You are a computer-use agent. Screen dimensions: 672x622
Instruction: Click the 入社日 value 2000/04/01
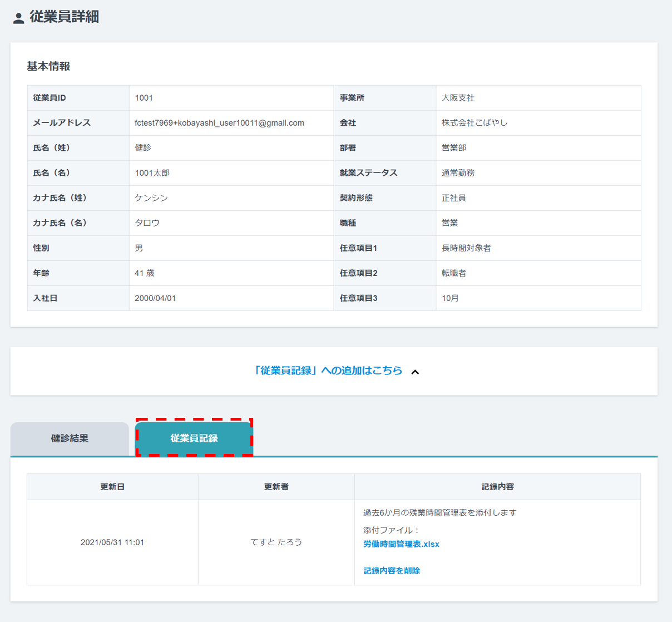pyautogui.click(x=155, y=298)
